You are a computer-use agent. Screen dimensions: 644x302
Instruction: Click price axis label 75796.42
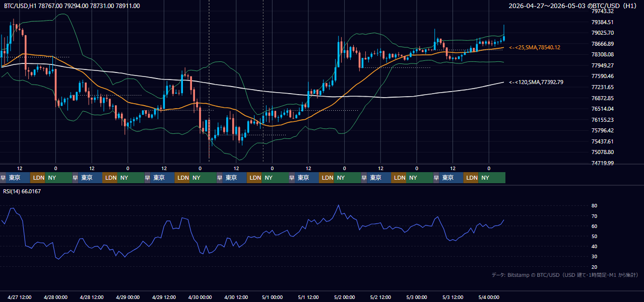coord(602,130)
